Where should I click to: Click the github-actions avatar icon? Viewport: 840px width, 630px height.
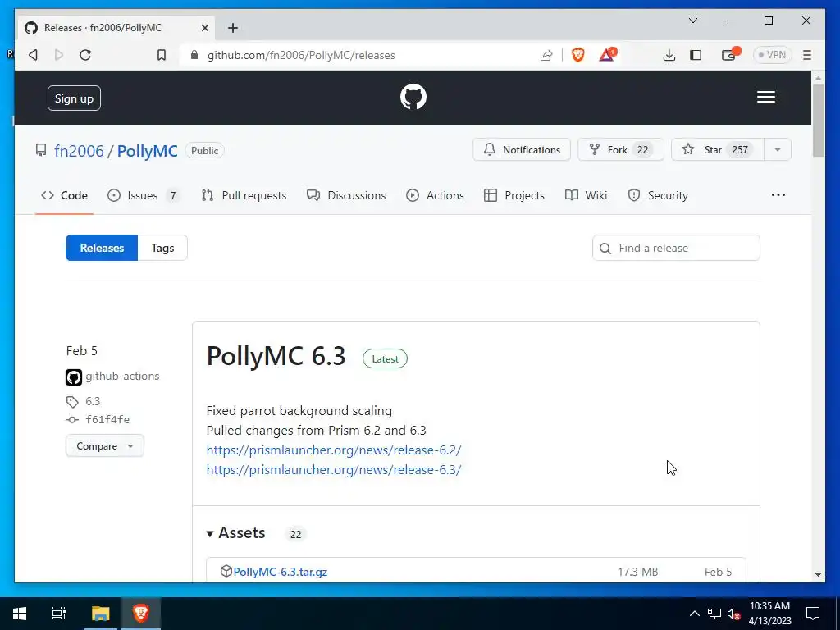(74, 377)
